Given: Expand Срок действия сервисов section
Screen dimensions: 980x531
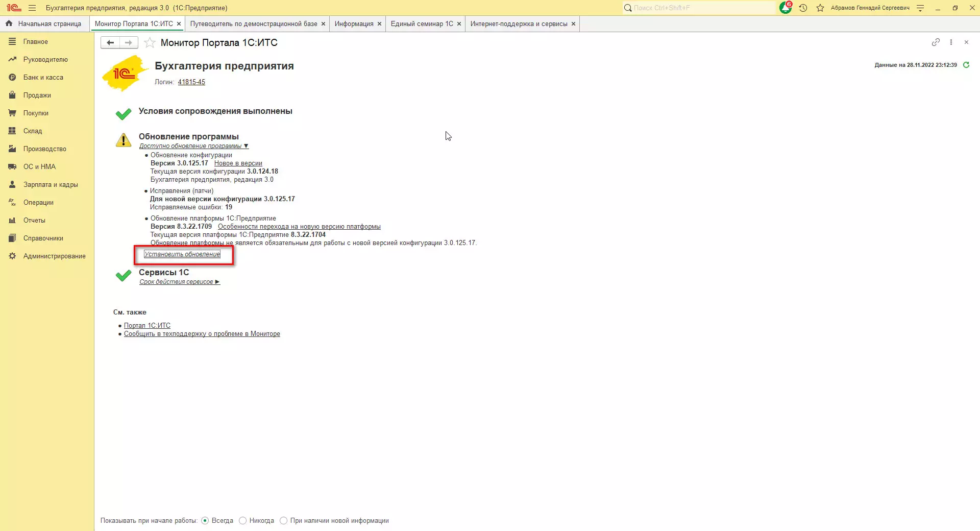Looking at the screenshot, I should coord(180,282).
